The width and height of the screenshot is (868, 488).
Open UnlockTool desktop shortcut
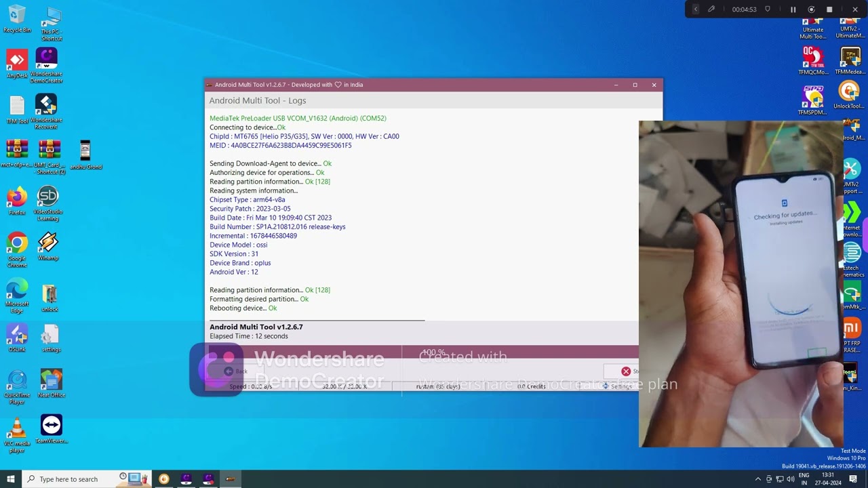point(848,91)
